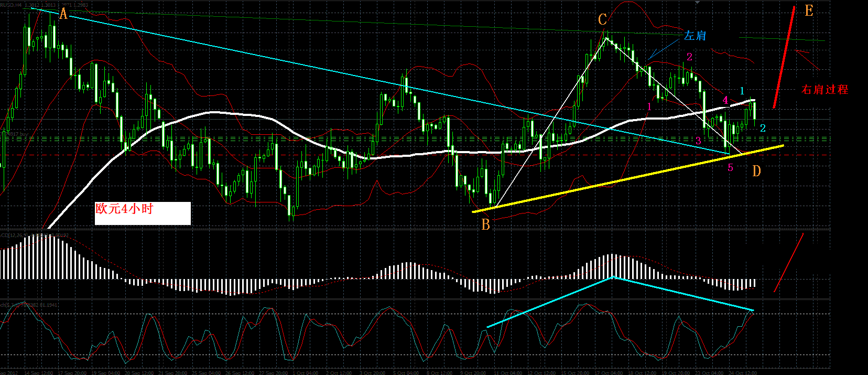Screen dimensions: 868x375
Task: Click the cyan wave number 2
Action: 763,128
